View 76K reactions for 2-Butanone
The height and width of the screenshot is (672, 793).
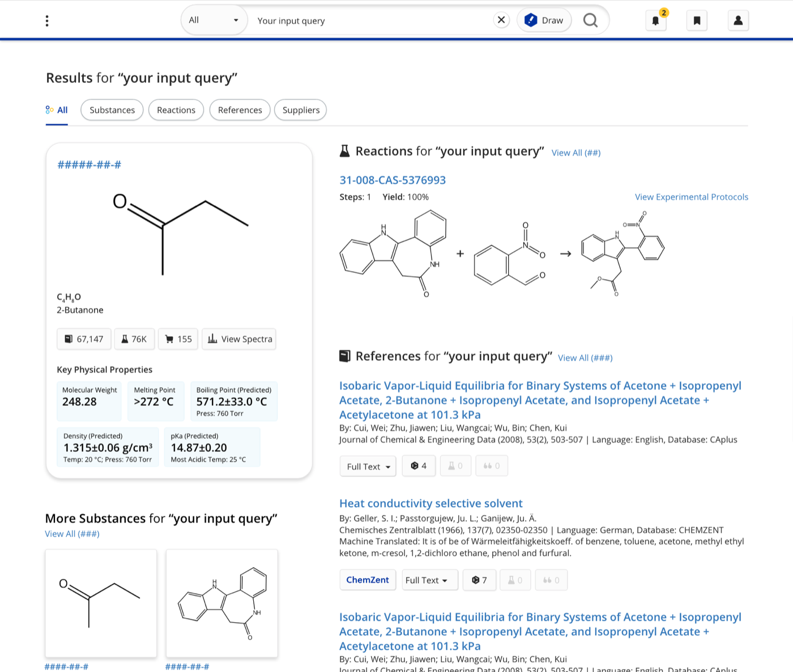tap(134, 339)
